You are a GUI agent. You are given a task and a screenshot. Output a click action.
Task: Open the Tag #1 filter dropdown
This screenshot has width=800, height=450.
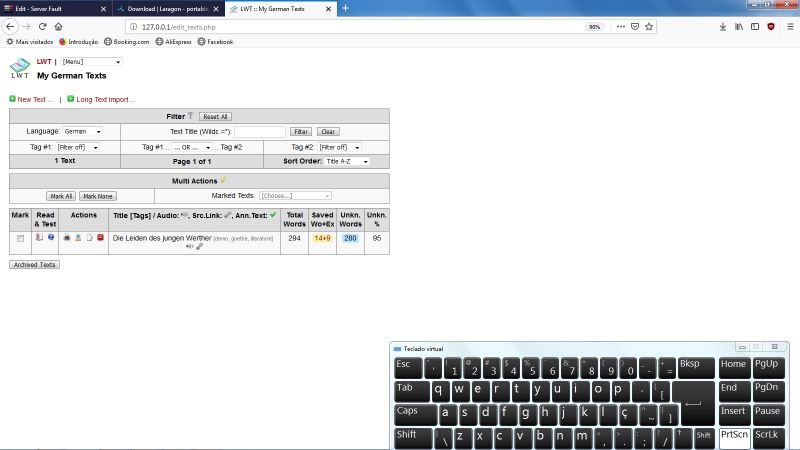pos(77,147)
